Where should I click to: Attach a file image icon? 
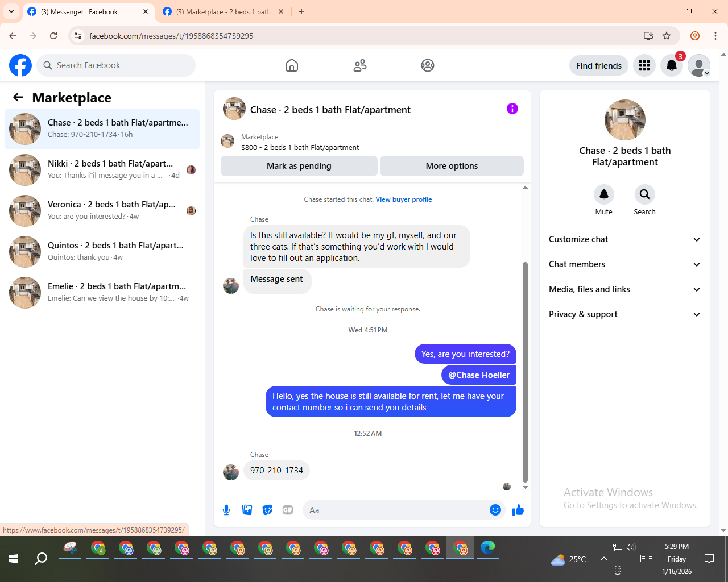coord(247,510)
